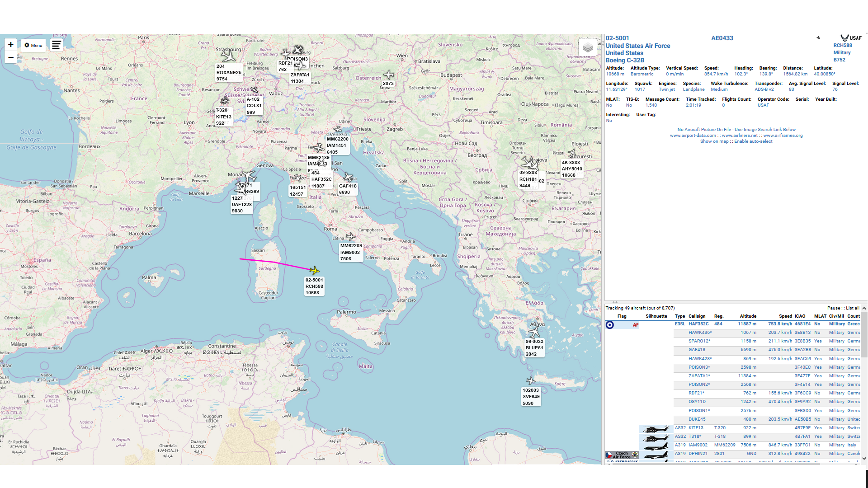Image resolution: width=868 pixels, height=488 pixels.
Task: Click the SVF649 aircraft marker near Crete
Action: (531, 381)
